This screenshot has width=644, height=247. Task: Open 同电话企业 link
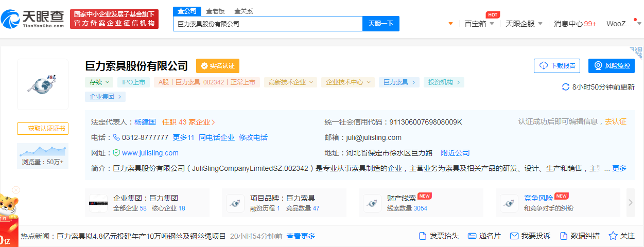[217, 137]
